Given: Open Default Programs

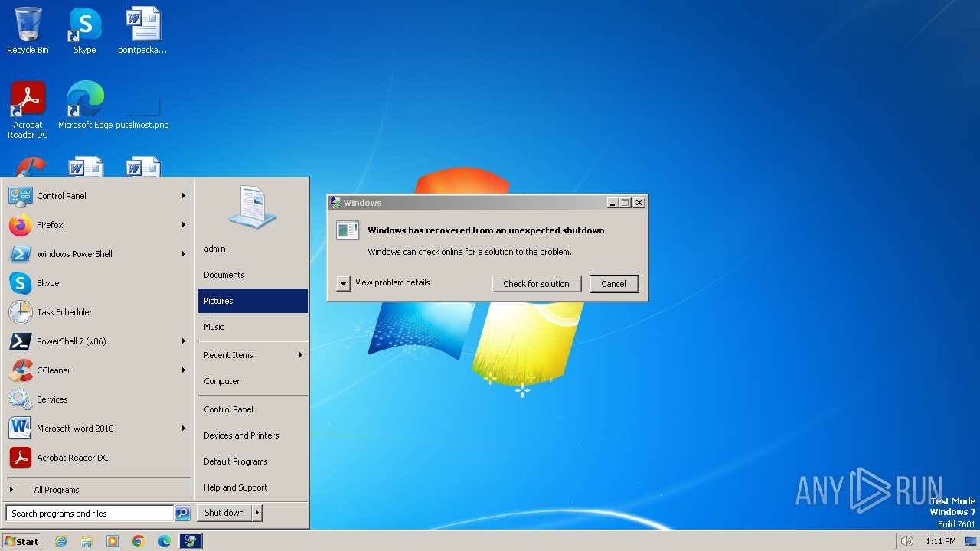Looking at the screenshot, I should coord(253,461).
